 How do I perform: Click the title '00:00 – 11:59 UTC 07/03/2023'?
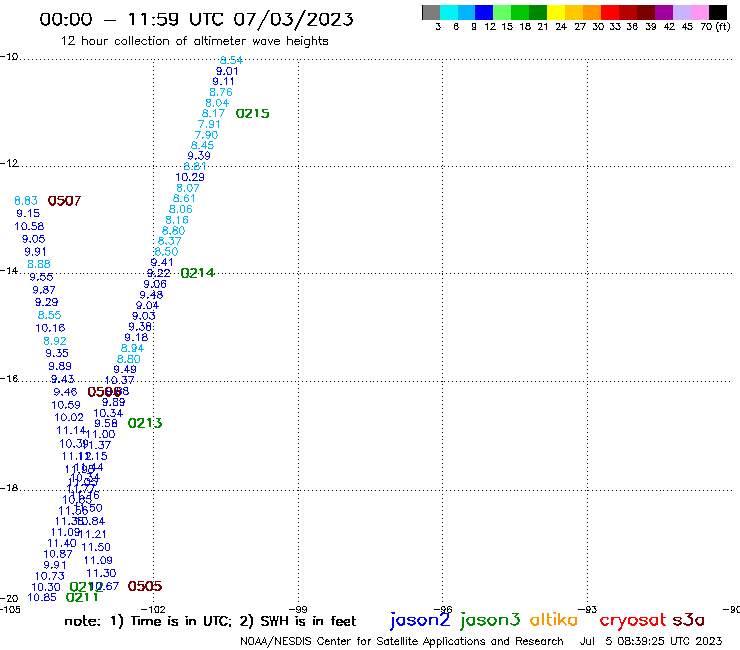[196, 19]
